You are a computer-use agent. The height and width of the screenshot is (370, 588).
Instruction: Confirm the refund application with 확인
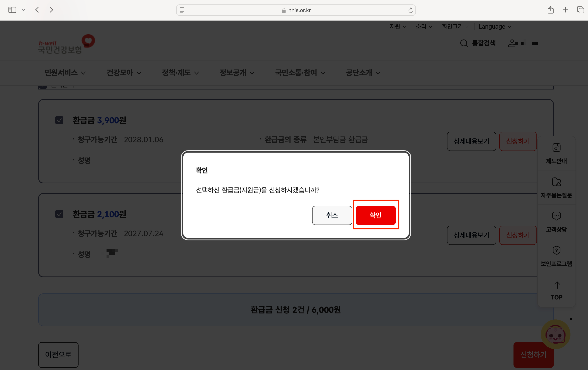376,215
